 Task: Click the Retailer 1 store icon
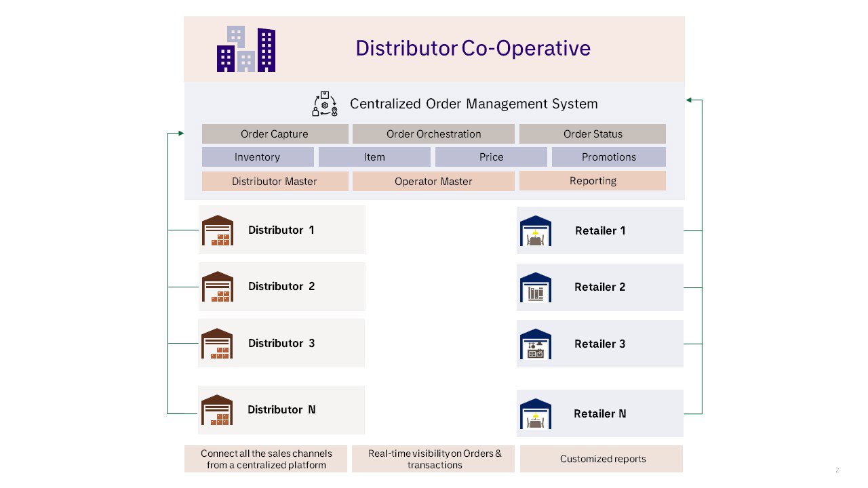(535, 230)
